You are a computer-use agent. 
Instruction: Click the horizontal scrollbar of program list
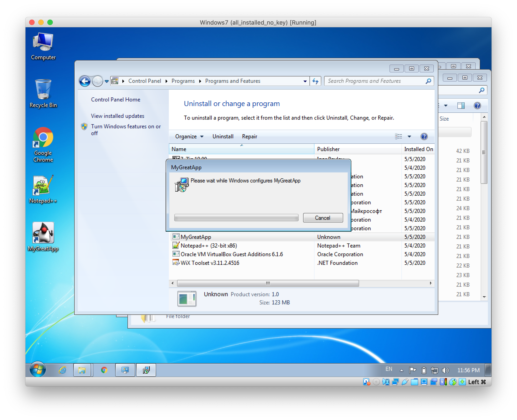[268, 283]
